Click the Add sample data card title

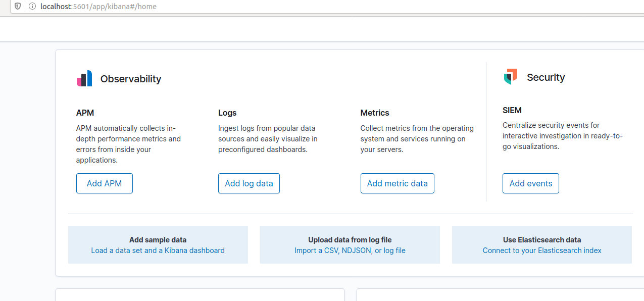[158, 240]
